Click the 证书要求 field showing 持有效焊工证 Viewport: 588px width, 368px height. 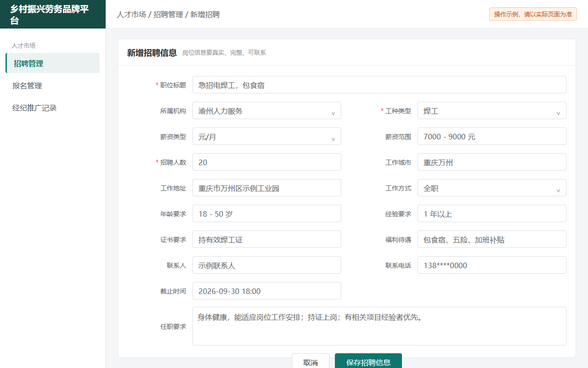tap(267, 239)
